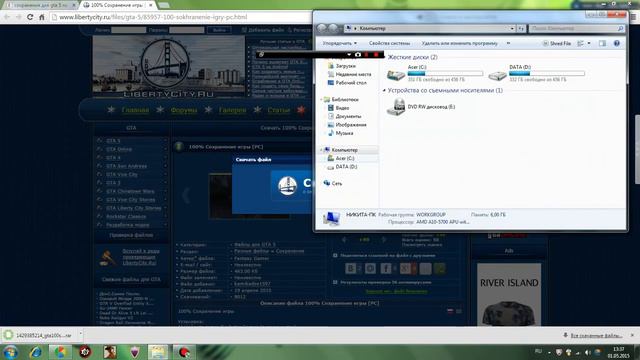Select the 100% Сохранение игры tab

(118, 5)
